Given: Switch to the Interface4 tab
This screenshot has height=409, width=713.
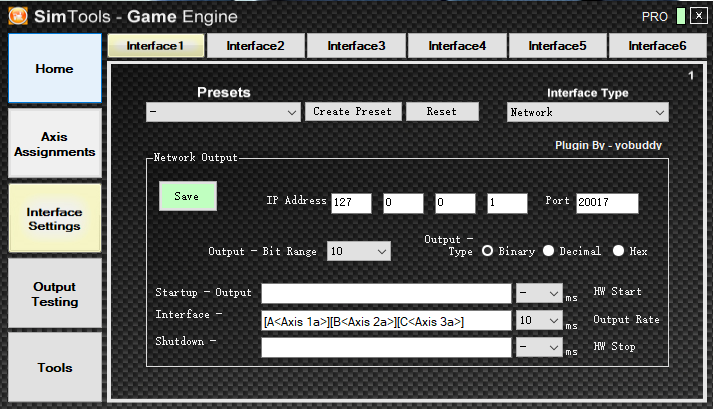Looking at the screenshot, I should tap(457, 45).
